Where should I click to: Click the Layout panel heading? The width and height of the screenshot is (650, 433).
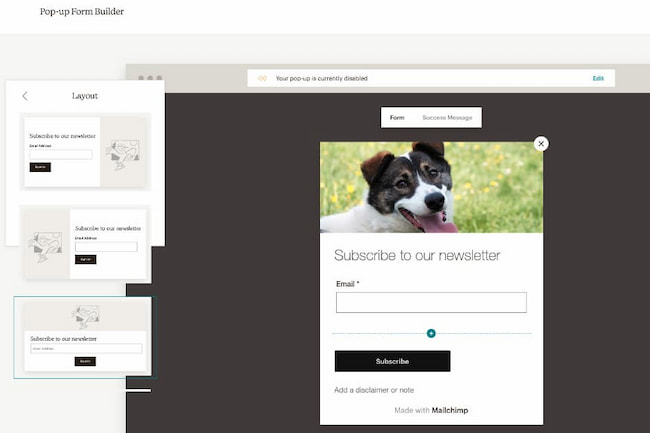(x=85, y=96)
